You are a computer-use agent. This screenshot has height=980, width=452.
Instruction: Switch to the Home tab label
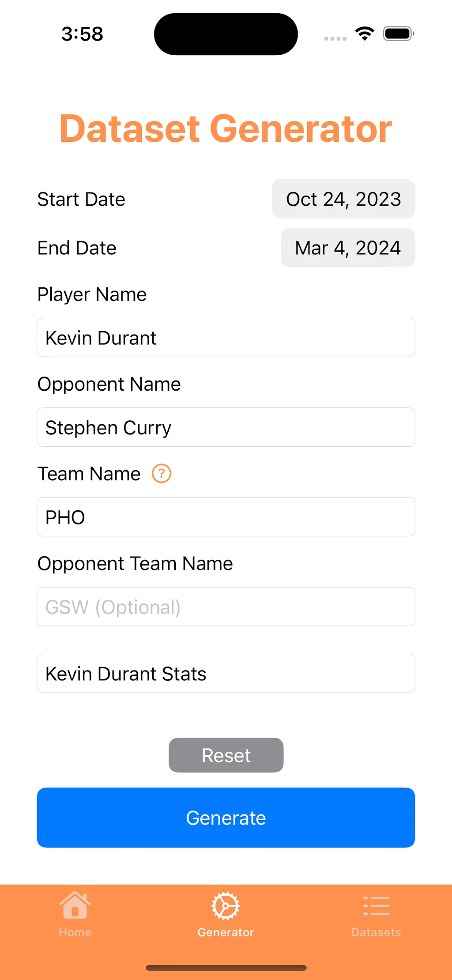pos(75,932)
